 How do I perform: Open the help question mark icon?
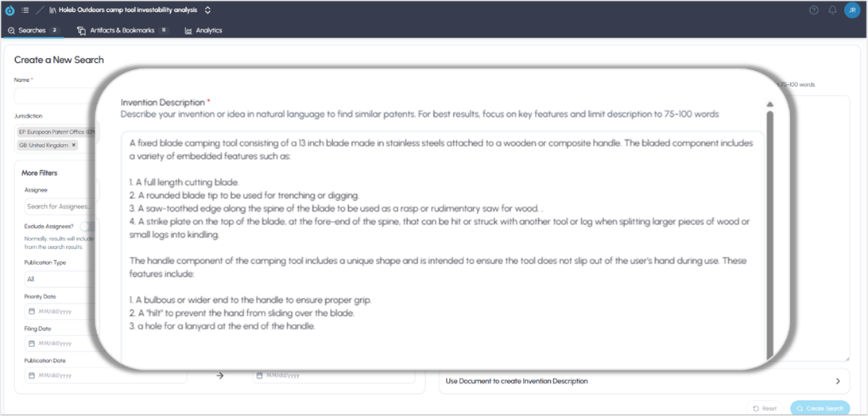coord(814,10)
